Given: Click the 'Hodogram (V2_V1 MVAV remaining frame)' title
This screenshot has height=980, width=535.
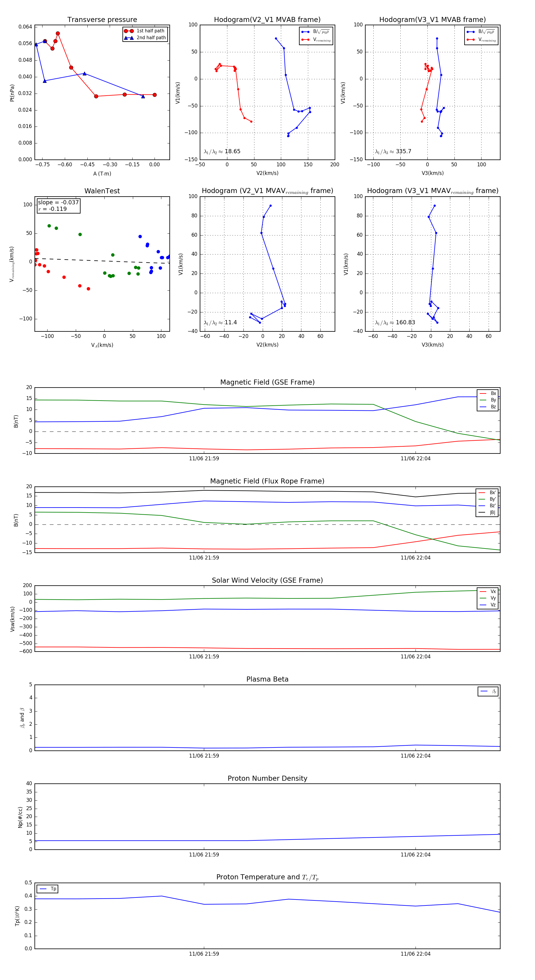Looking at the screenshot, I should pyautogui.click(x=267, y=191).
